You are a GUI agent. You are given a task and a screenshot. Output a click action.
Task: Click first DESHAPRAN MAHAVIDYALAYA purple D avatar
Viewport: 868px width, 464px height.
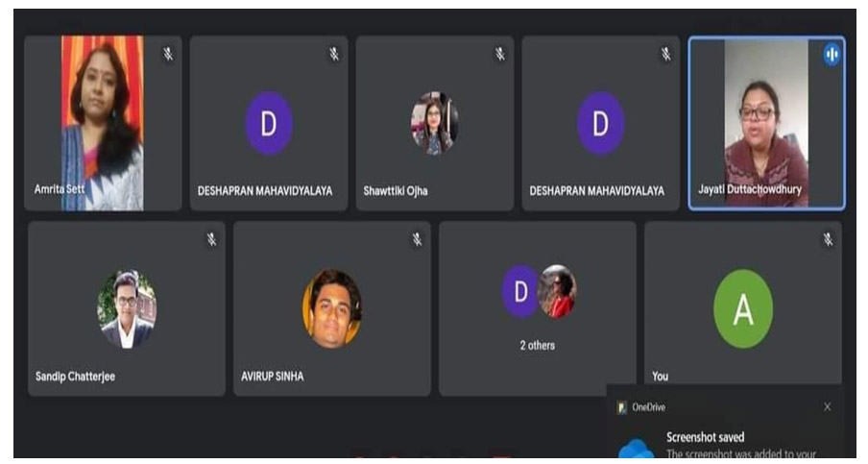tap(269, 123)
